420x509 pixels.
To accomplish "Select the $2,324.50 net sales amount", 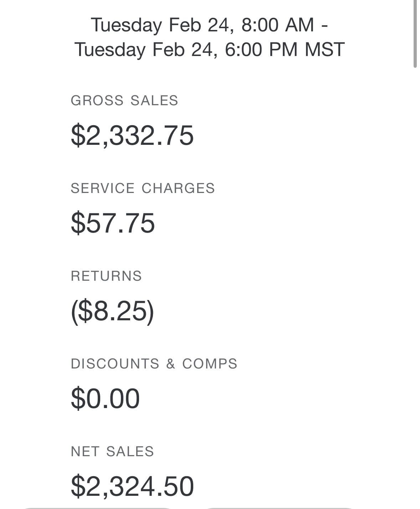I will click(132, 486).
